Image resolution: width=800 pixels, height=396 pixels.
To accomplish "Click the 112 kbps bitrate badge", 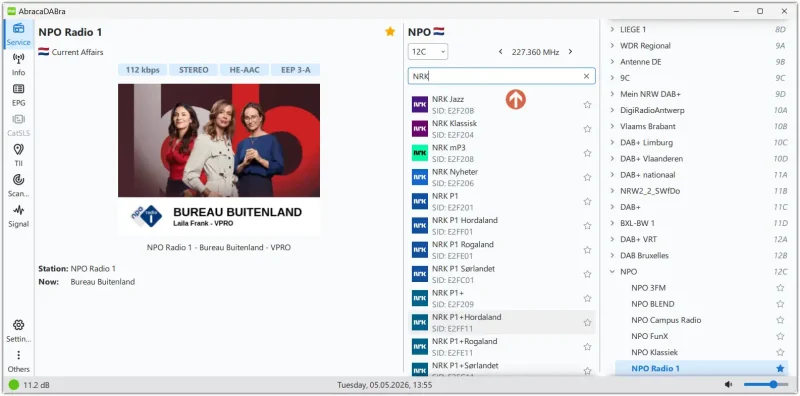I will coord(142,70).
